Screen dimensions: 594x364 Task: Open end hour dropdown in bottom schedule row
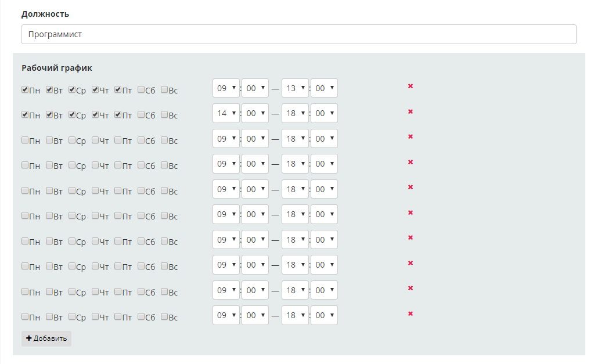295,315
